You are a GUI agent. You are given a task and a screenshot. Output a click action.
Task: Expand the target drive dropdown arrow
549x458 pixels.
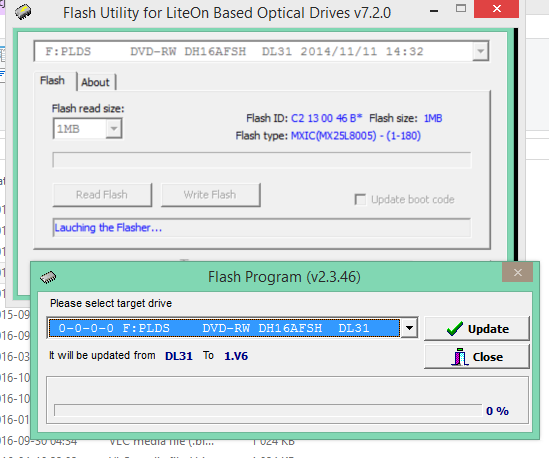[x=409, y=328]
